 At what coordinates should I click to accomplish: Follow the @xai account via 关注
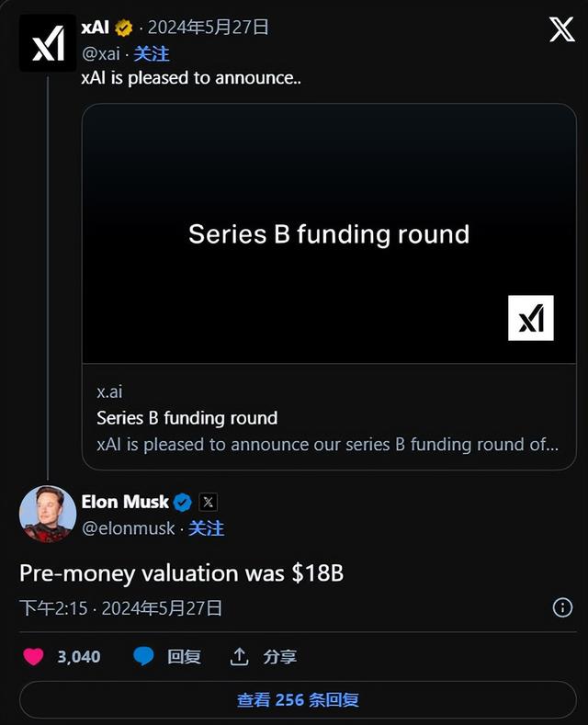pyautogui.click(x=152, y=53)
